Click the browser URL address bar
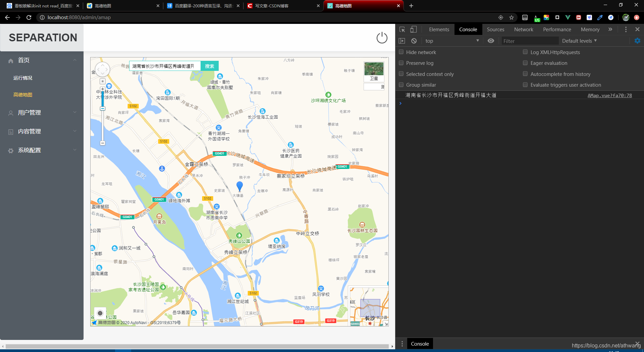The image size is (644, 352). [268, 17]
